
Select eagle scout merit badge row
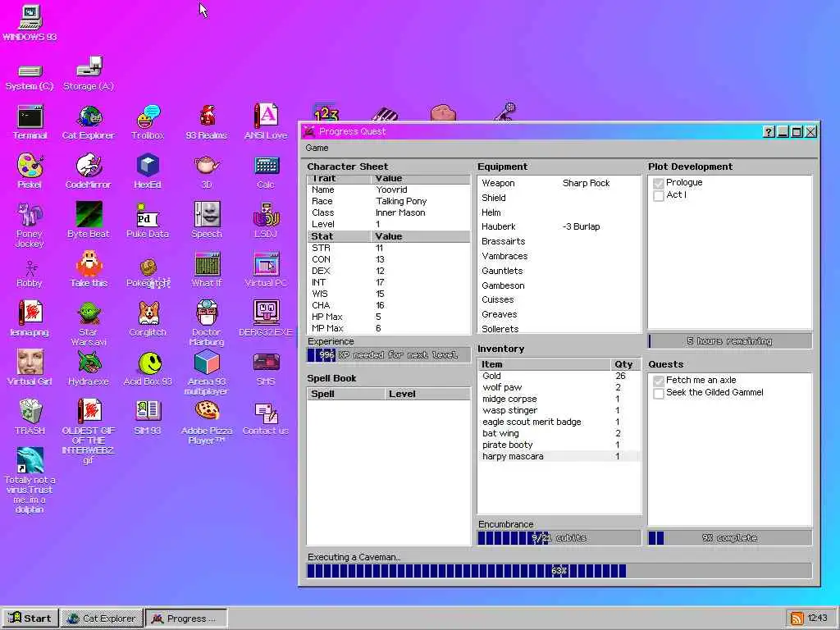coord(559,422)
